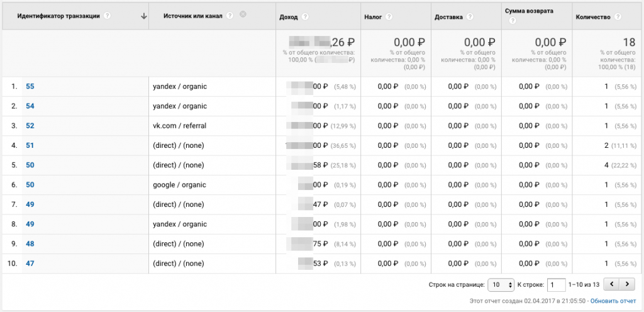This screenshot has width=644, height=312.
Task: Open help tooltip for Доход column
Action: (305, 17)
